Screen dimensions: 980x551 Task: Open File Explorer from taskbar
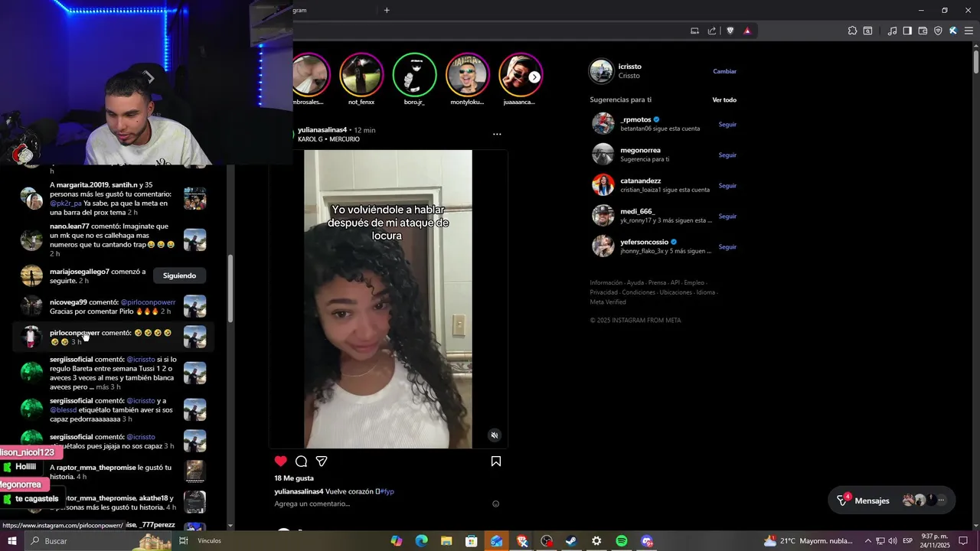coord(446,541)
